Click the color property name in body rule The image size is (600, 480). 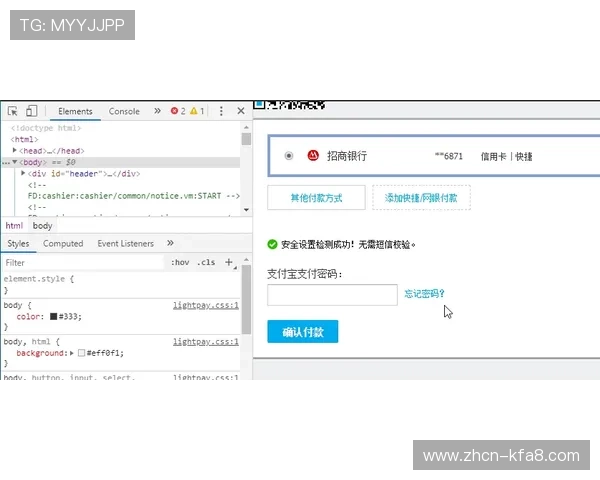point(28,317)
